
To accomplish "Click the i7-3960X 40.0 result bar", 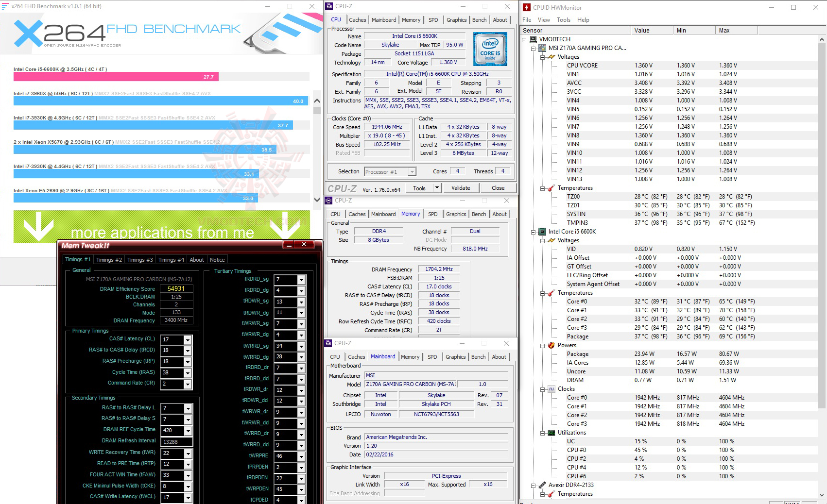I will 161,101.
